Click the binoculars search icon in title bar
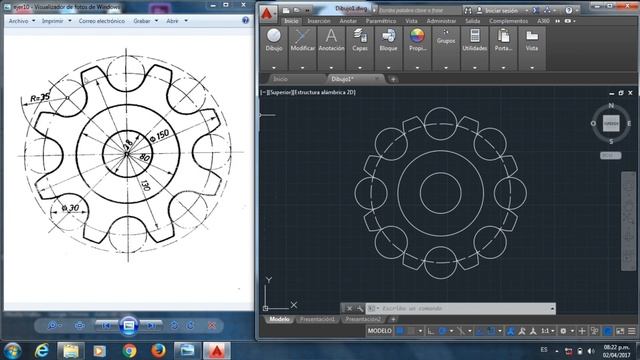Screen dimensions: 640x360 (468, 11)
